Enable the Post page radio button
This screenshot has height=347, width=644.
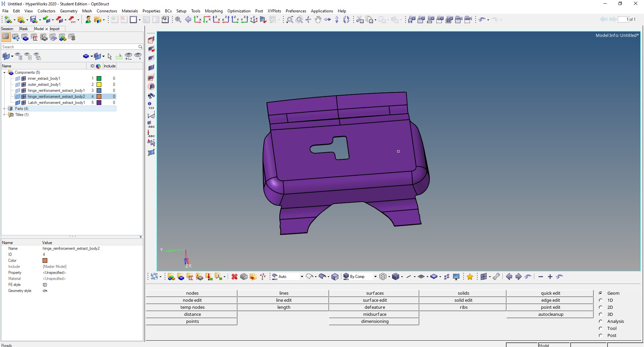[601, 335]
